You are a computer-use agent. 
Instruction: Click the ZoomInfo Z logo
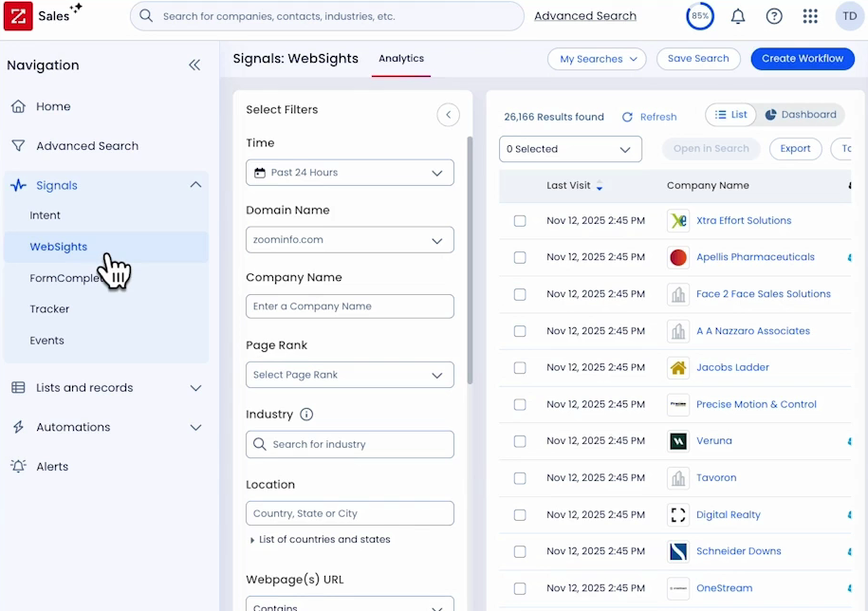point(18,15)
